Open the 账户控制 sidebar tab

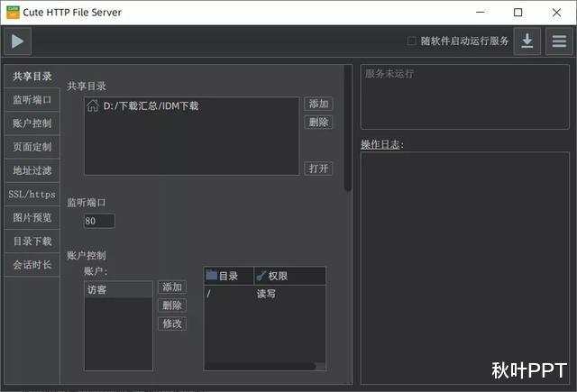click(x=32, y=123)
